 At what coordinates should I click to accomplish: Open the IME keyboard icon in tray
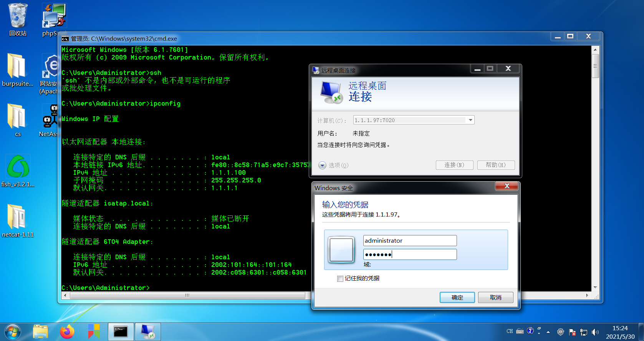(x=520, y=331)
